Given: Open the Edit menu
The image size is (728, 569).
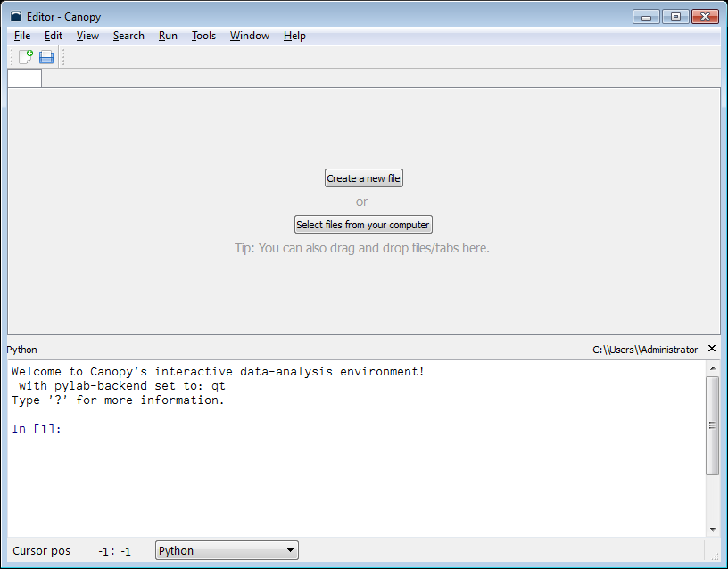Looking at the screenshot, I should [x=54, y=36].
